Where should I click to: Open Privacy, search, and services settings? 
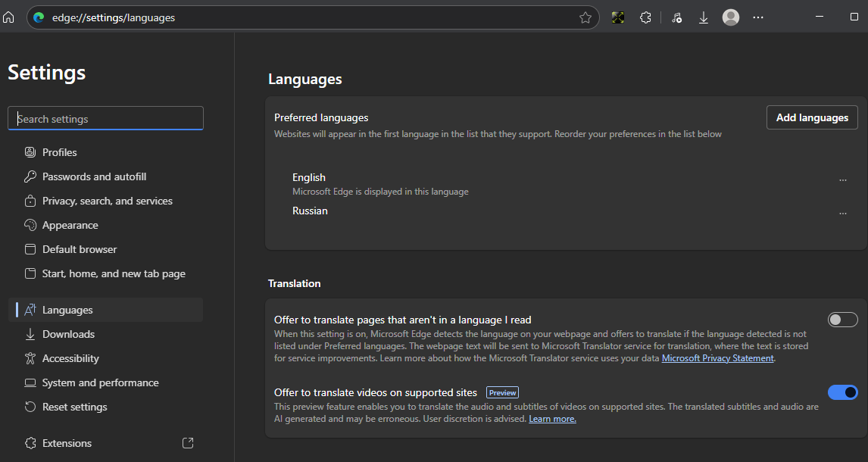[x=106, y=201]
